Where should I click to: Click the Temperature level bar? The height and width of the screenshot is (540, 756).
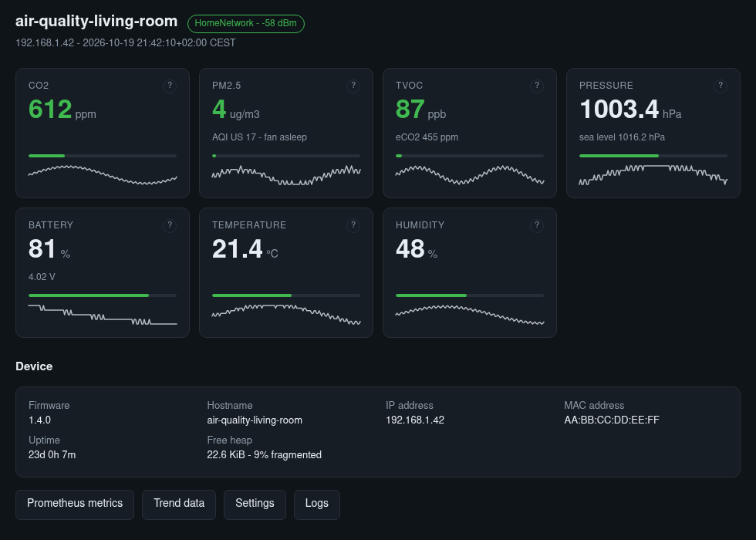[286, 295]
